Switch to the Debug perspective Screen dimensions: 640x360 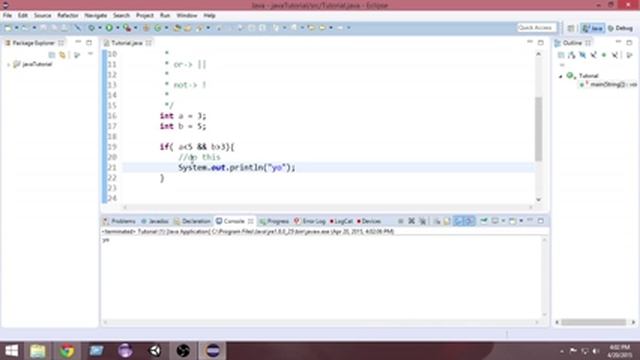coord(620,28)
